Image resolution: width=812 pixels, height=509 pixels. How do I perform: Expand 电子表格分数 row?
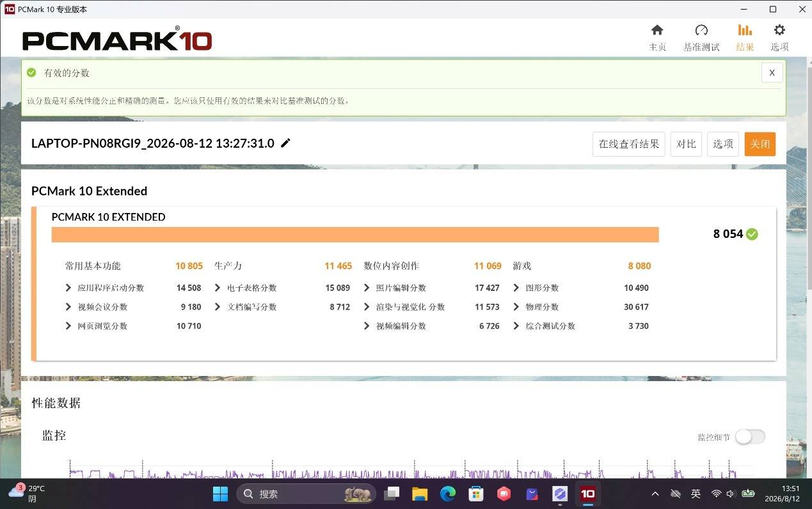pos(218,288)
